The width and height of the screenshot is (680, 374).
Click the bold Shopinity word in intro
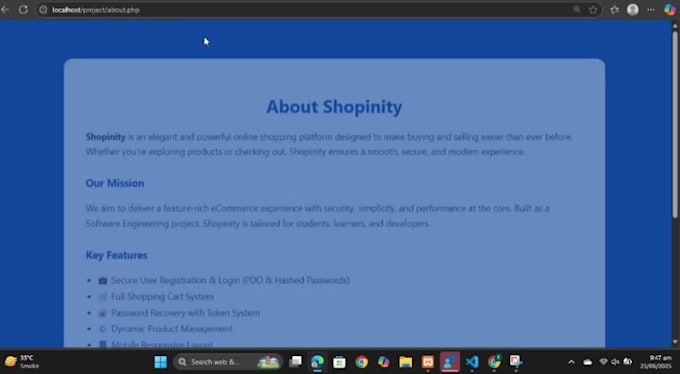click(x=105, y=137)
